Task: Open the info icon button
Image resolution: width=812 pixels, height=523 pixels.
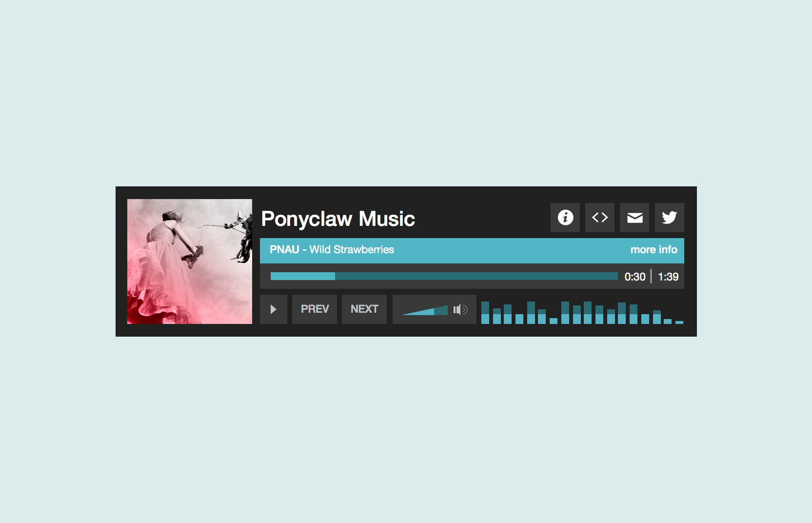Action: coord(565,218)
